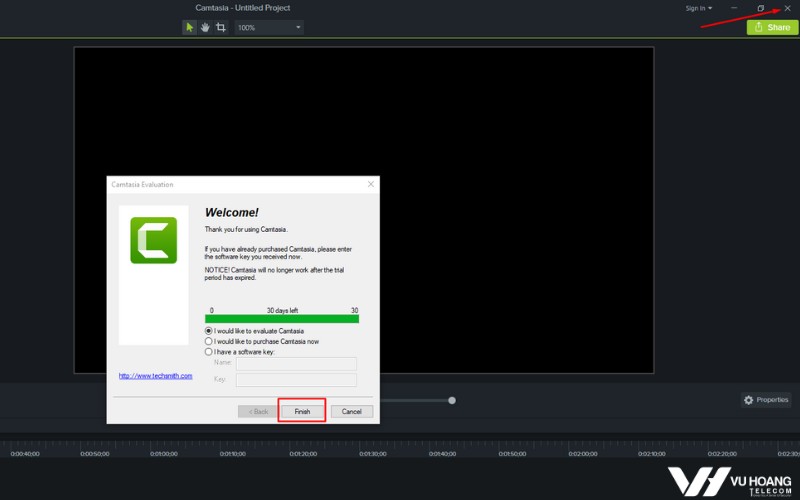Click timeline ruler at 0:02:00;00
The height and width of the screenshot is (500, 800).
583,454
